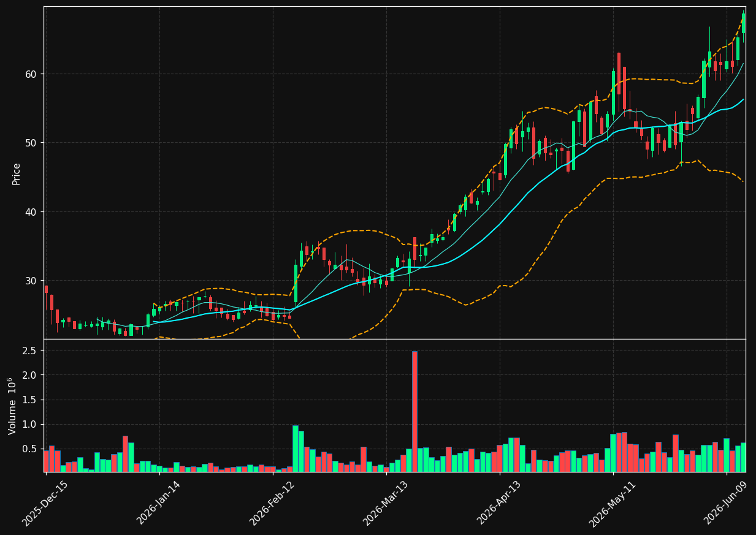Viewport: 756px width, 535px height.
Task: Select the tallest volume spike bar
Action: (414, 411)
